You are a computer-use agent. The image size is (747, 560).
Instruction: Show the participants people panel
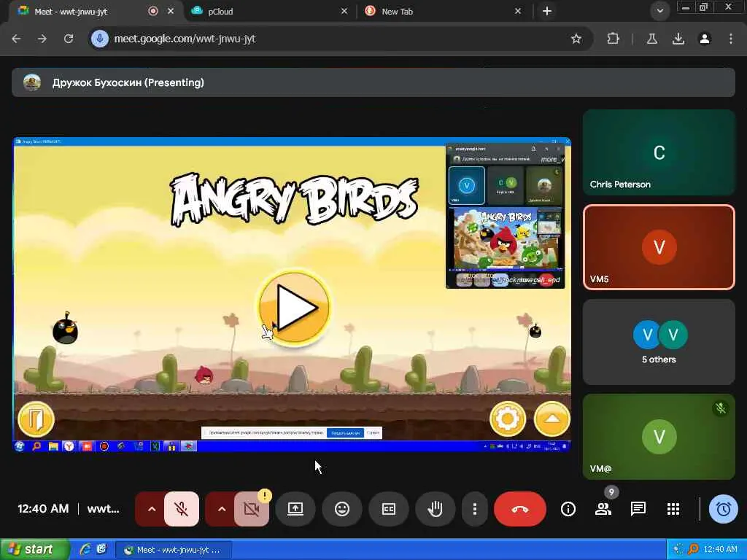[x=603, y=509]
